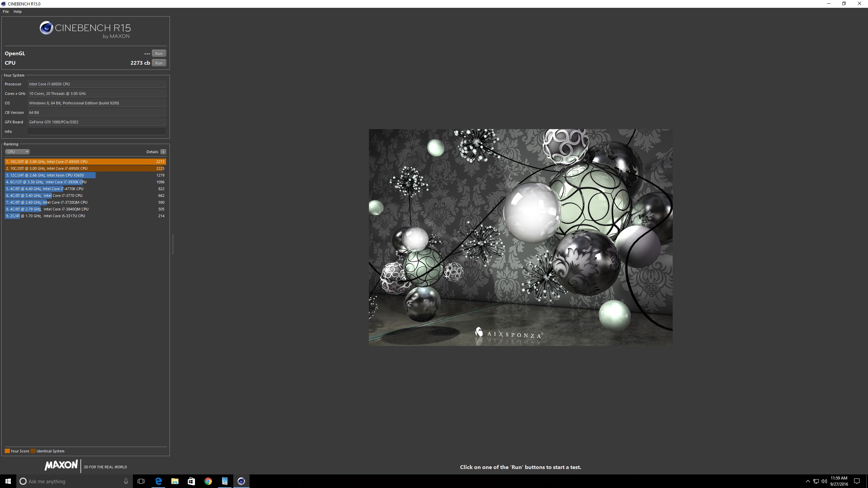Image resolution: width=868 pixels, height=488 pixels.
Task: Click the Info text field
Action: (x=97, y=131)
